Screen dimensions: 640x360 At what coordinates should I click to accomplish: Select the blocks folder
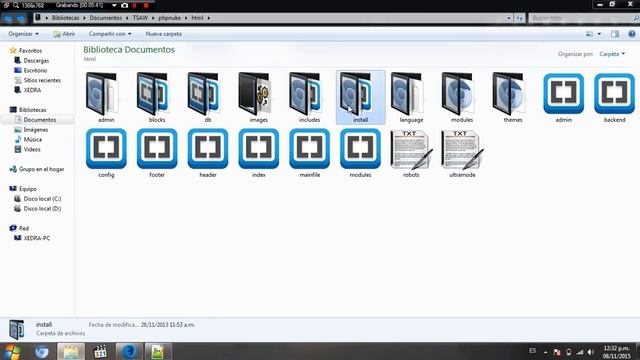coord(153,94)
